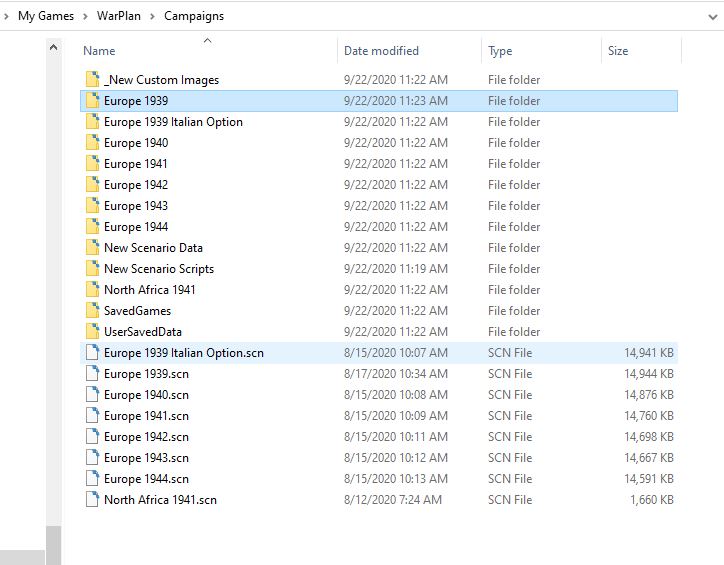724x565 pixels.
Task: Select the Europe 1944.scn file name
Action: (146, 479)
